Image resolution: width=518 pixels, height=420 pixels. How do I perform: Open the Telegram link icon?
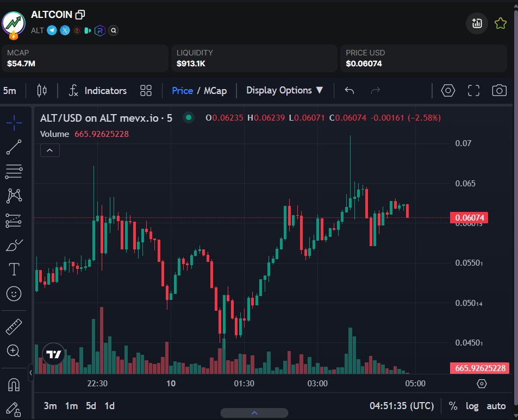click(52, 30)
